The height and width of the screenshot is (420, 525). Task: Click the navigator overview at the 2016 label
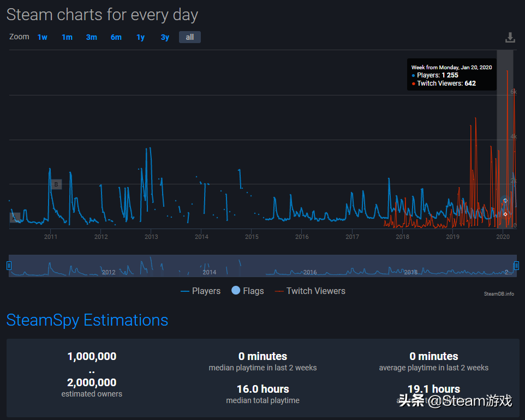coord(310,272)
